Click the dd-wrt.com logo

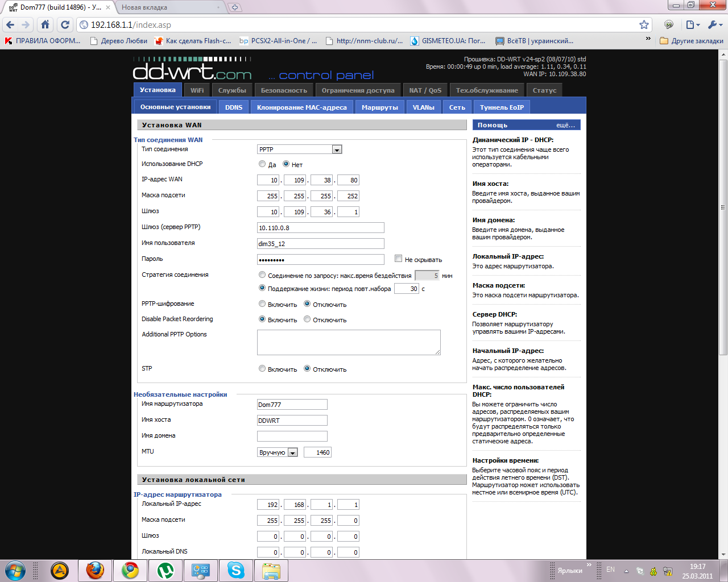coord(192,69)
